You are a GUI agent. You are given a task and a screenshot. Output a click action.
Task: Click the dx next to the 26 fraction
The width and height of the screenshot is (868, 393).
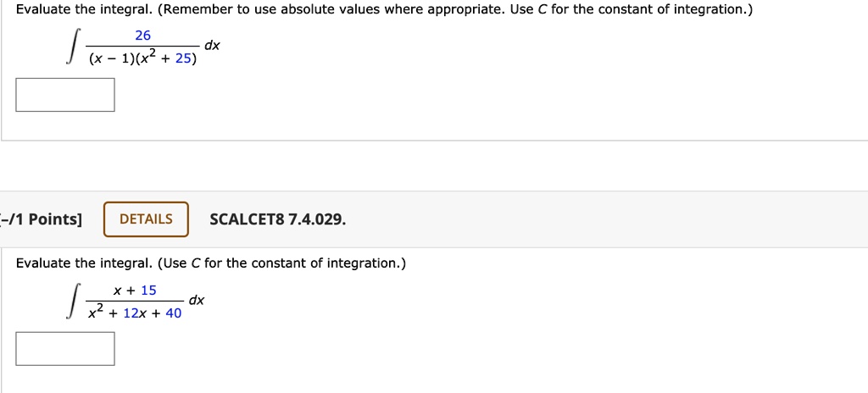tap(211, 46)
